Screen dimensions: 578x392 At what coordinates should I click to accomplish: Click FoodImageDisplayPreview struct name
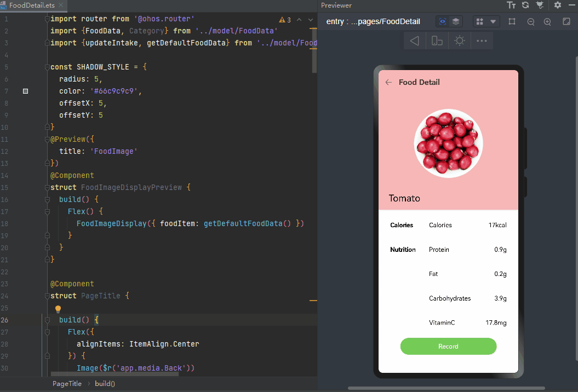click(131, 188)
